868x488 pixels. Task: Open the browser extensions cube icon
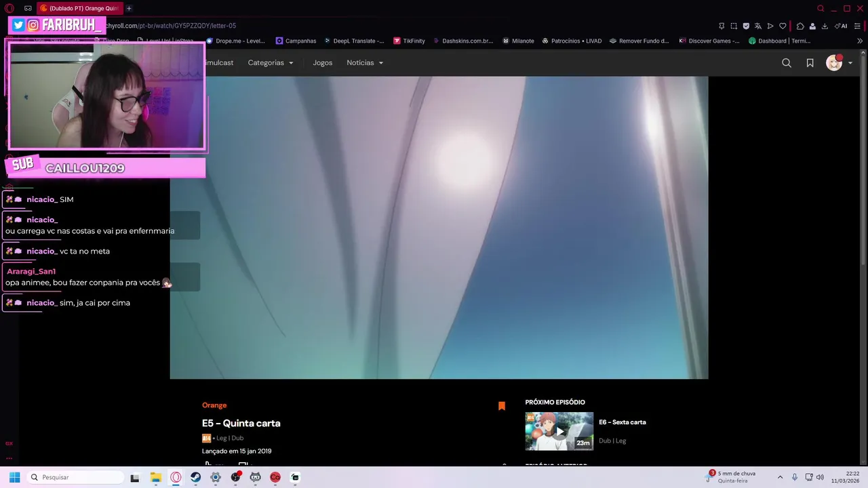pos(800,26)
